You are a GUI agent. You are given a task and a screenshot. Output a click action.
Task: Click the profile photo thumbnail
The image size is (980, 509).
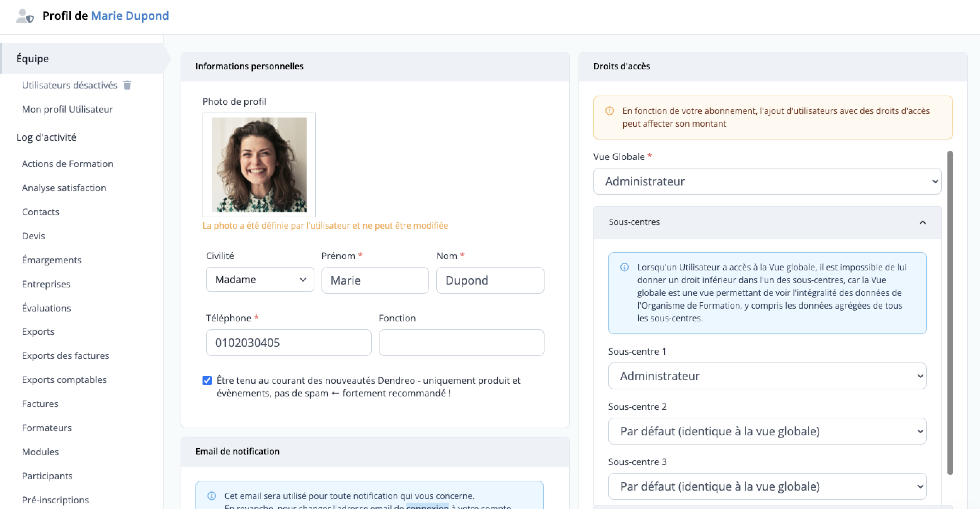tap(259, 165)
